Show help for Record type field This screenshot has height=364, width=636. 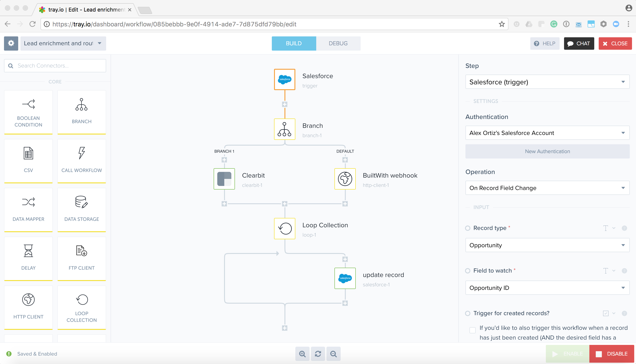(x=624, y=228)
